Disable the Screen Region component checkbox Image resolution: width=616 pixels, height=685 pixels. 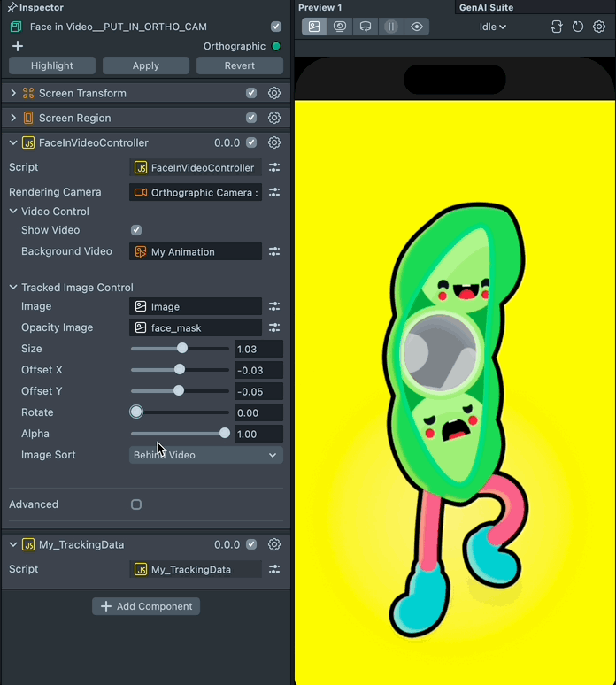pyautogui.click(x=251, y=118)
